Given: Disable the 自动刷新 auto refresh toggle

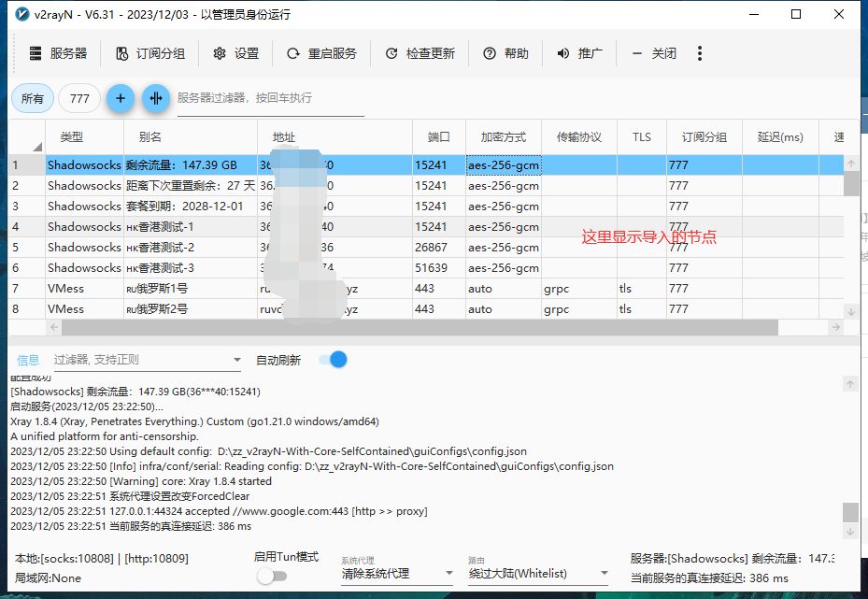Looking at the screenshot, I should tap(333, 360).
